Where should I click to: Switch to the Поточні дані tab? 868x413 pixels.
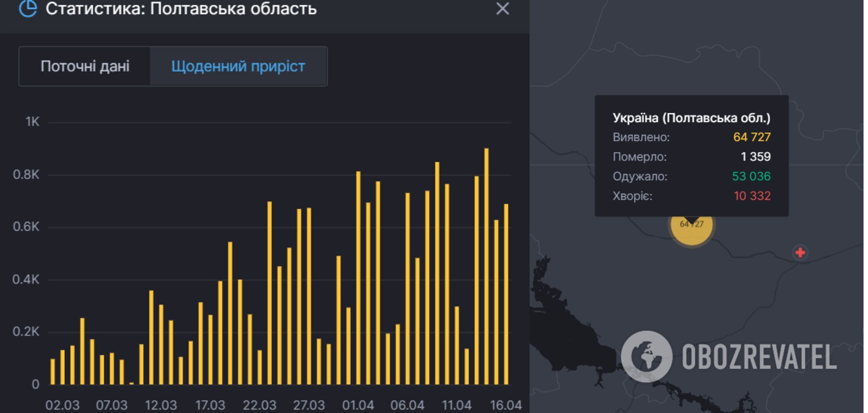click(85, 66)
